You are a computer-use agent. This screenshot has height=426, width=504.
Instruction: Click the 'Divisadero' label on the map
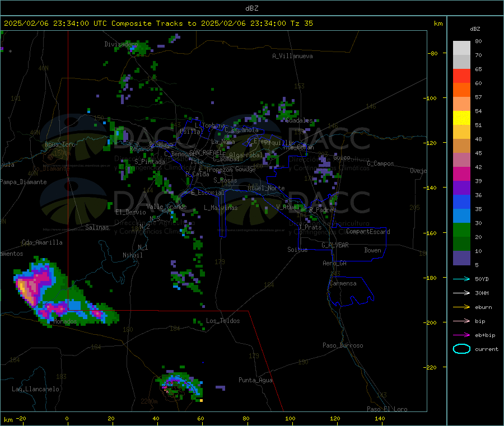tap(121, 44)
